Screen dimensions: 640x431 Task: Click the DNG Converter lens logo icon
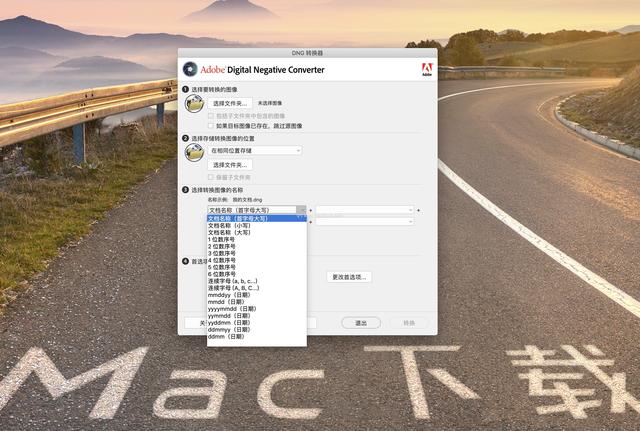click(190, 69)
